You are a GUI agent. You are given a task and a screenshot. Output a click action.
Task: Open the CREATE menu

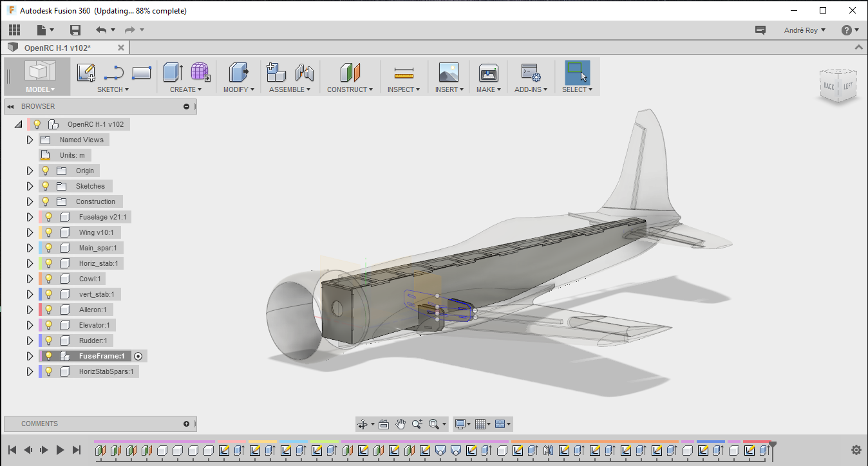(x=185, y=89)
